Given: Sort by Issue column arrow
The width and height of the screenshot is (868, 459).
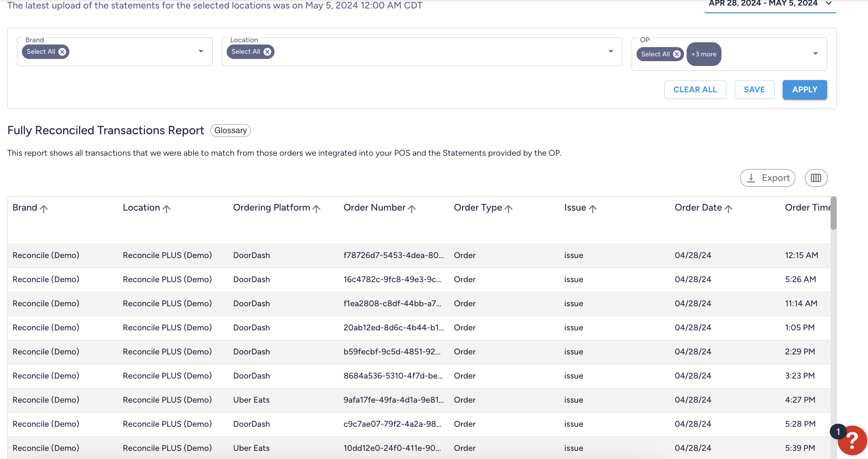Looking at the screenshot, I should [x=593, y=209].
